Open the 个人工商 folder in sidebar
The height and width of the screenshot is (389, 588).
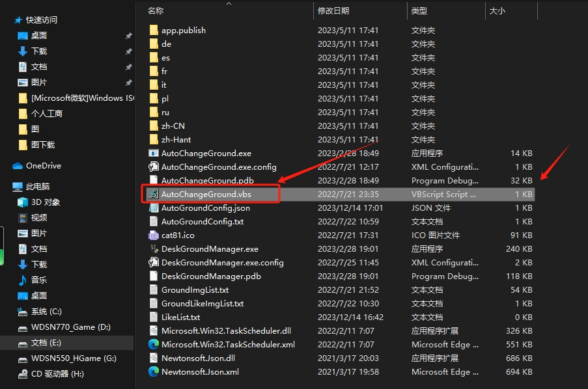coord(47,113)
